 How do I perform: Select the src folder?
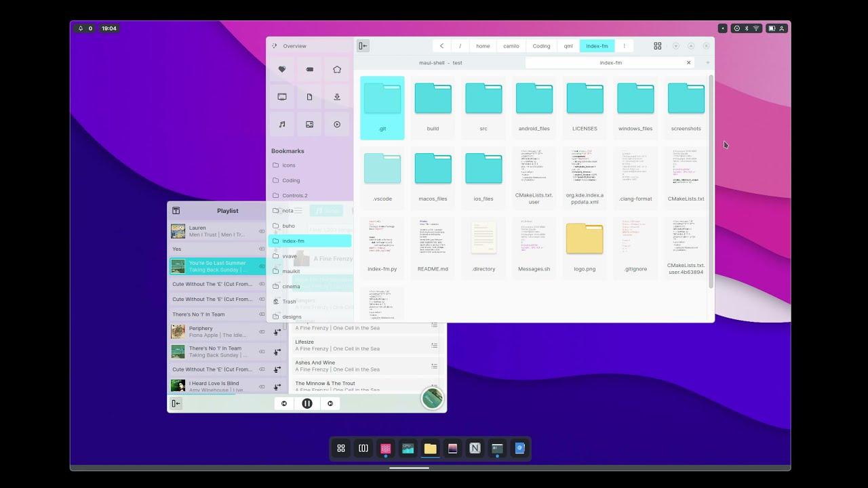[484, 108]
